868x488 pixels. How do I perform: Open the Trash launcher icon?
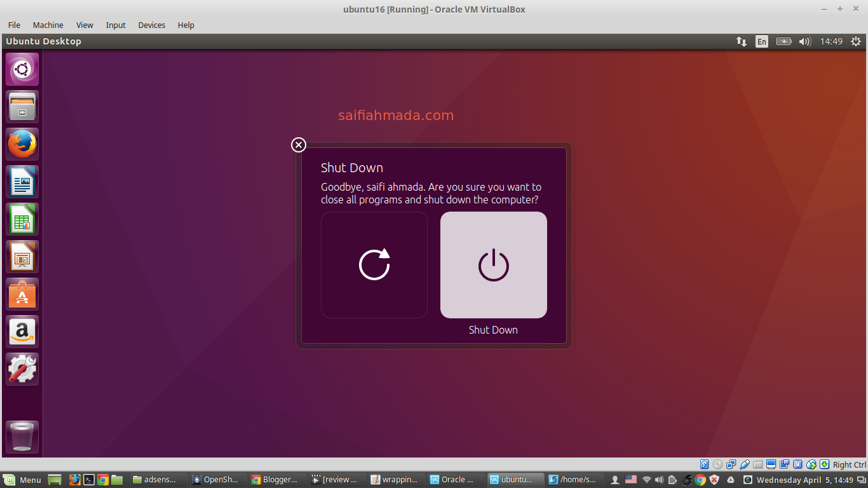[x=22, y=437]
